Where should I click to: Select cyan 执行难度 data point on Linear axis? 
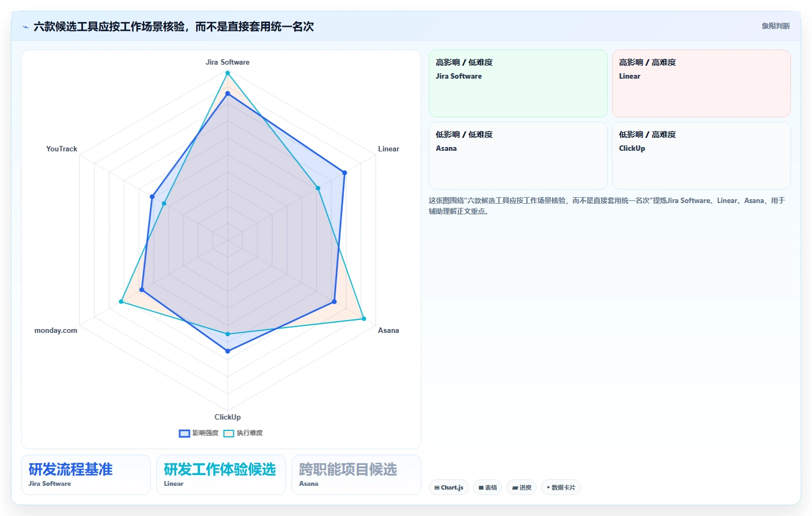318,189
